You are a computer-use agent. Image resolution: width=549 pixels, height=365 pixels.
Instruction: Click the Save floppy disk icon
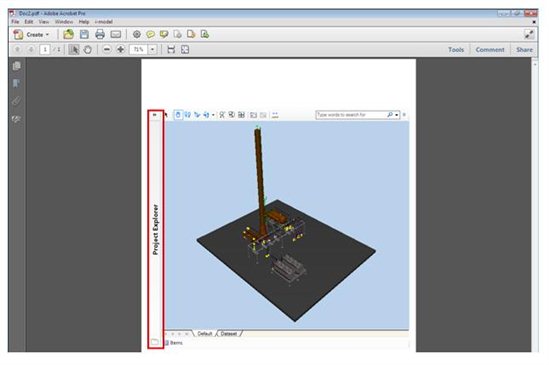pyautogui.click(x=84, y=34)
